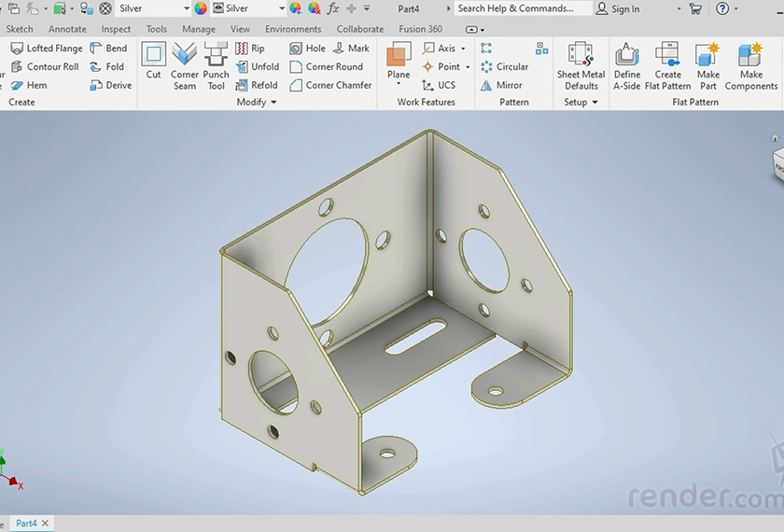Expand the Modify panel dropdown

pos(273,103)
